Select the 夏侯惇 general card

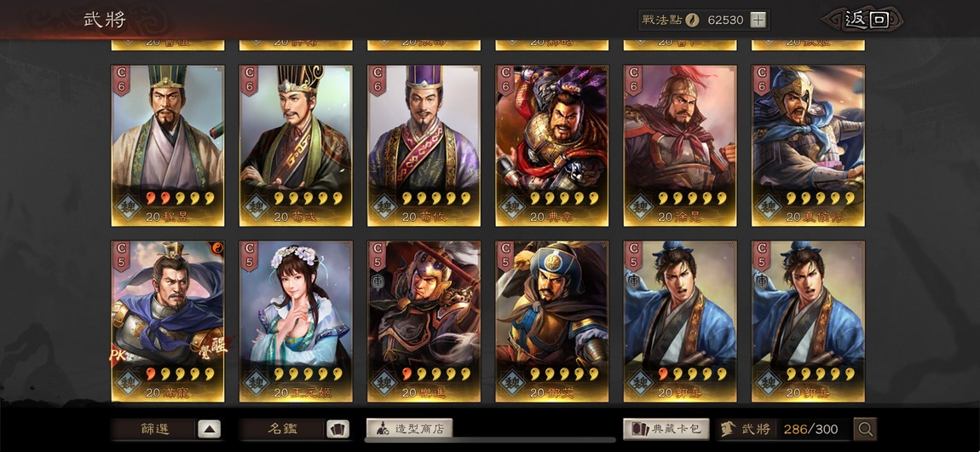pos(808,146)
